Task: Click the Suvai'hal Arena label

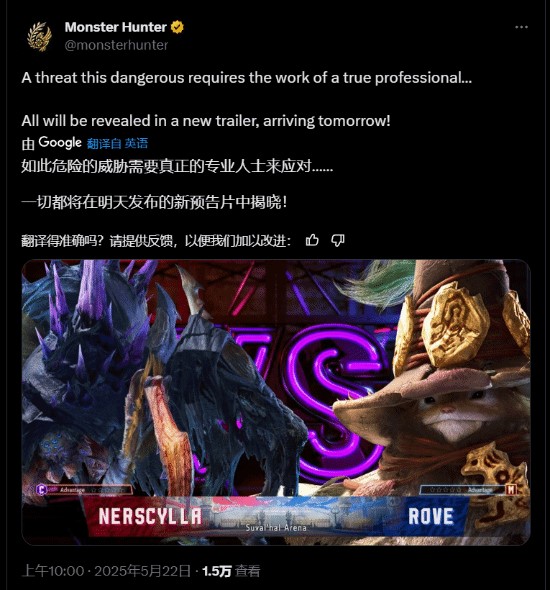Action: click(276, 528)
